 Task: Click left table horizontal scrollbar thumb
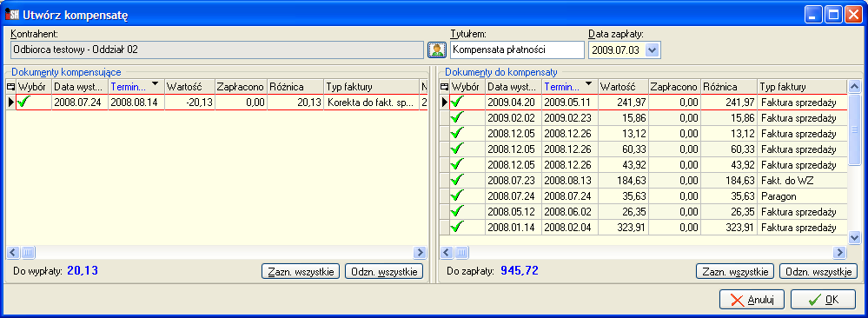click(27, 253)
